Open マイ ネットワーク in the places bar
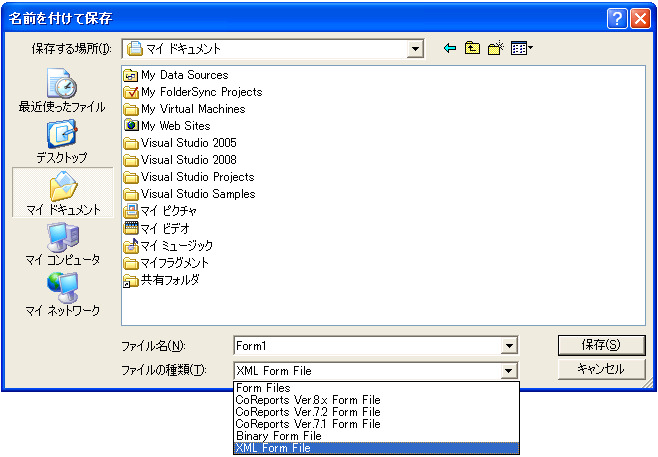This screenshot has width=658, height=457. [x=63, y=294]
